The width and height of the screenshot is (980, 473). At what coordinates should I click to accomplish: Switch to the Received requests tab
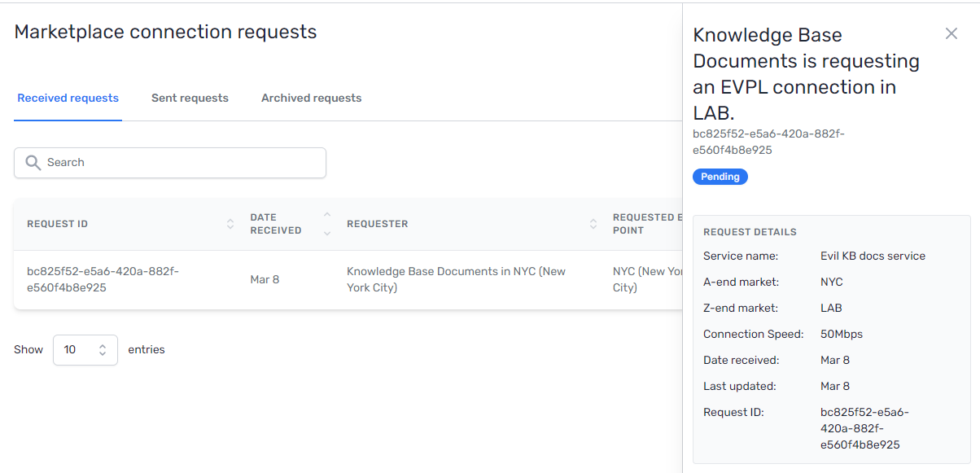68,99
